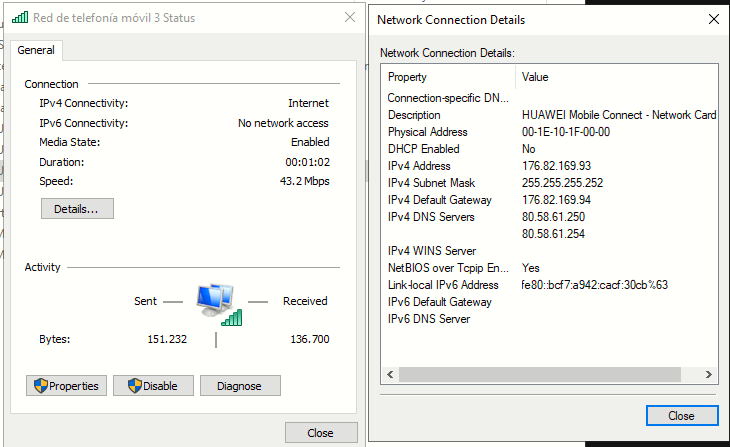The width and height of the screenshot is (730, 447).
Task: Select the General tab
Action: (x=36, y=50)
